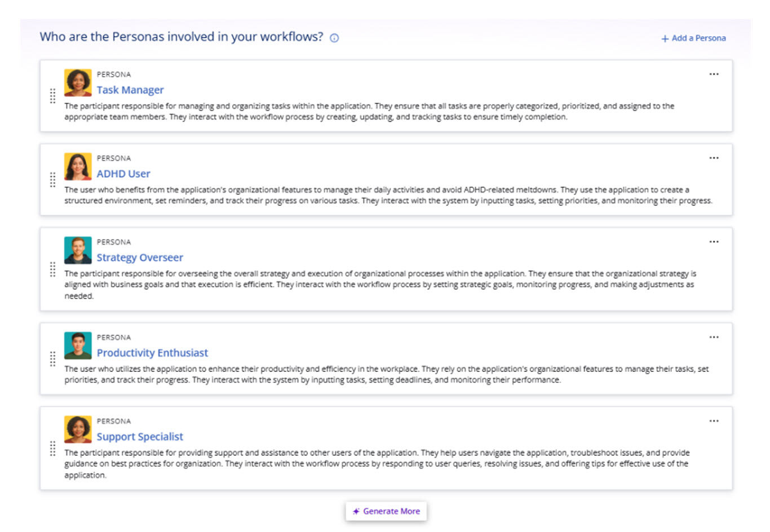Open the Task Manager persona title link
The image size is (770, 532).
click(x=130, y=90)
